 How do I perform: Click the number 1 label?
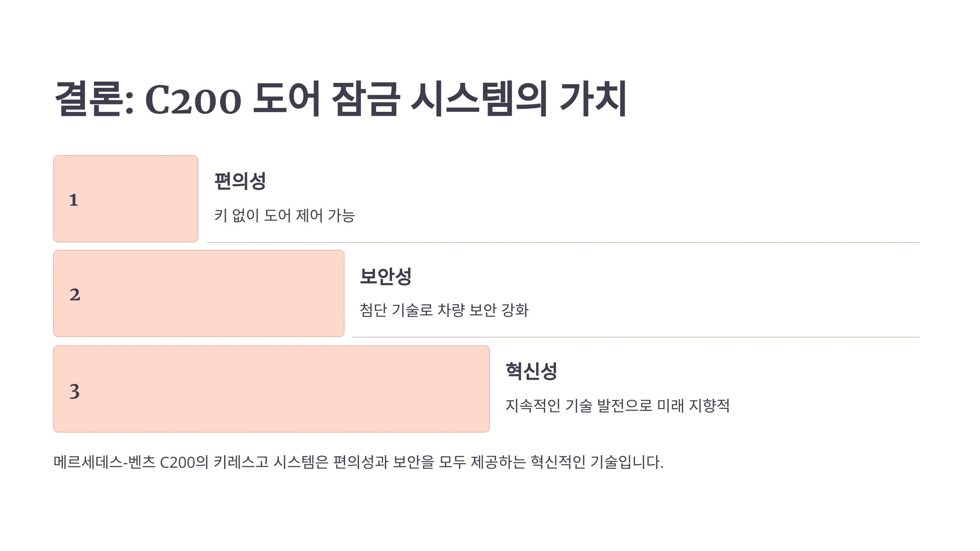(73, 200)
